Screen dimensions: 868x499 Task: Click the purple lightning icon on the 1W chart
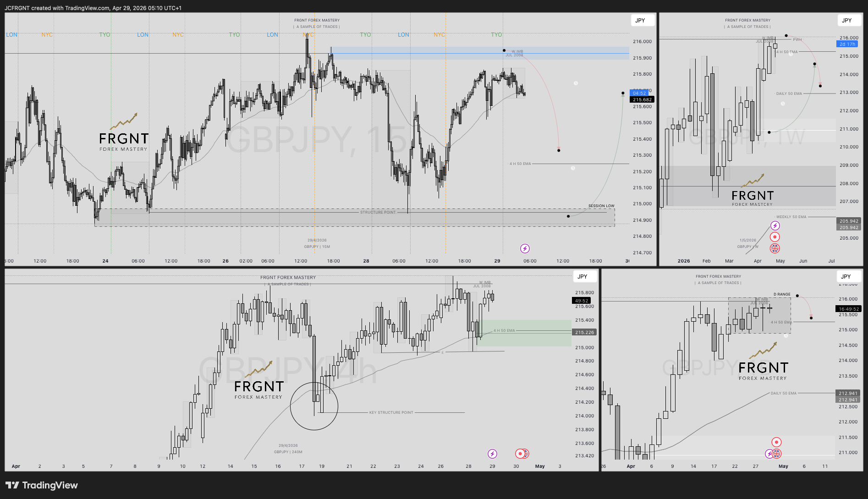click(775, 225)
